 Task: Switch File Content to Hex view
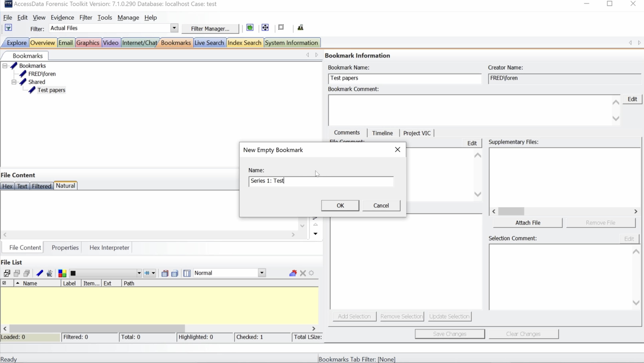point(7,186)
